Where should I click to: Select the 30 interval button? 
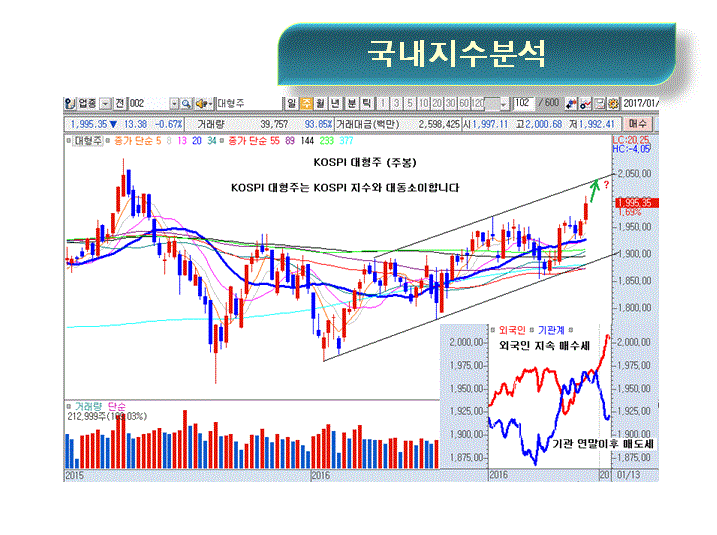pos(450,104)
